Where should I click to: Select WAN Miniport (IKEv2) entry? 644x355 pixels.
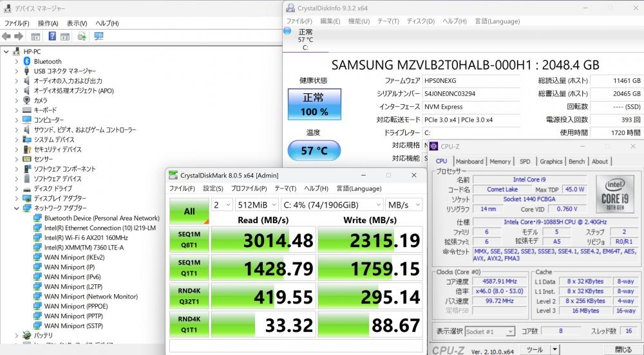(x=74, y=257)
